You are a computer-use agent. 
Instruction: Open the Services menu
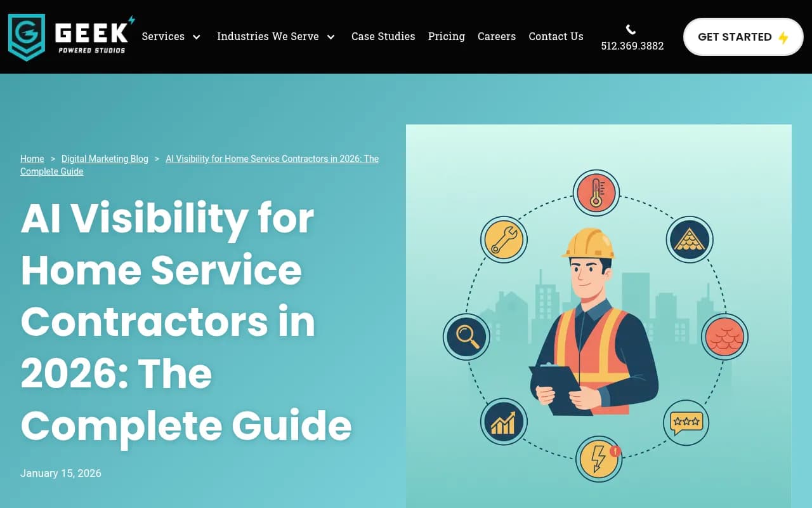(163, 36)
